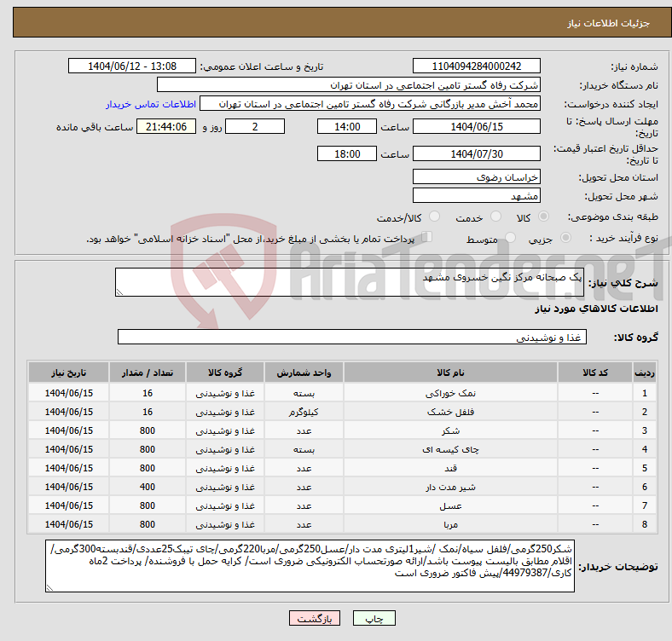Click the buyer notes textarea resize handle
This screenshot has height=641, width=672.
(x=49, y=588)
